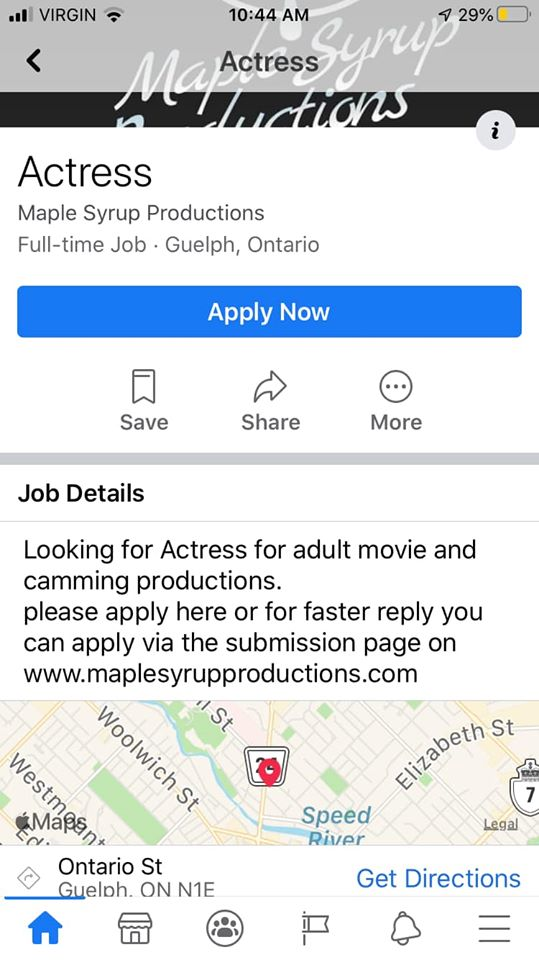Tap the Maple Syrup Productions company name

click(141, 212)
